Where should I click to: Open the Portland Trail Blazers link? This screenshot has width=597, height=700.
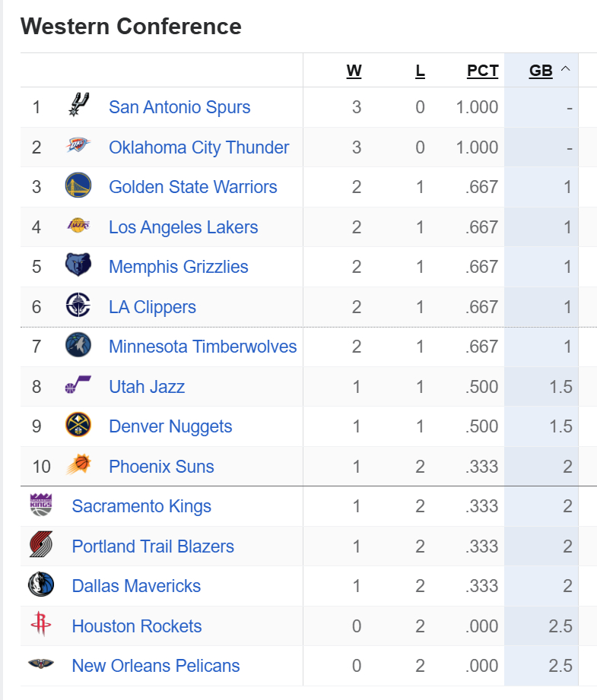(x=153, y=546)
